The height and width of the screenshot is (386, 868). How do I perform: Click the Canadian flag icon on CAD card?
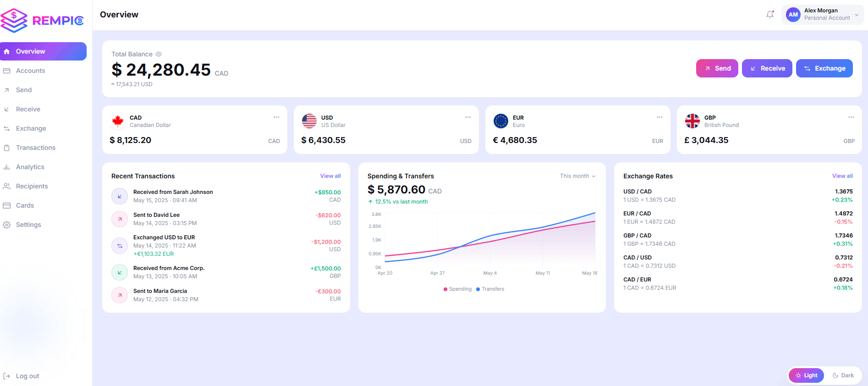tap(118, 121)
